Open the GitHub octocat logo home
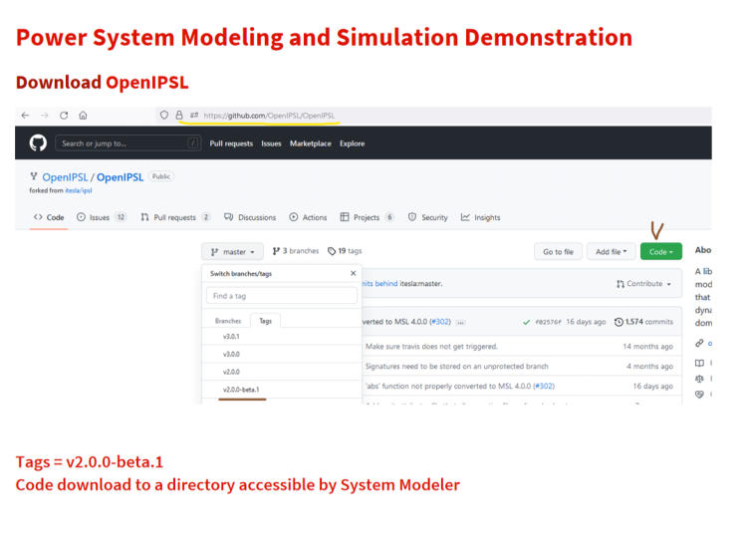Image resolution: width=747 pixels, height=560 pixels. pos(38,142)
